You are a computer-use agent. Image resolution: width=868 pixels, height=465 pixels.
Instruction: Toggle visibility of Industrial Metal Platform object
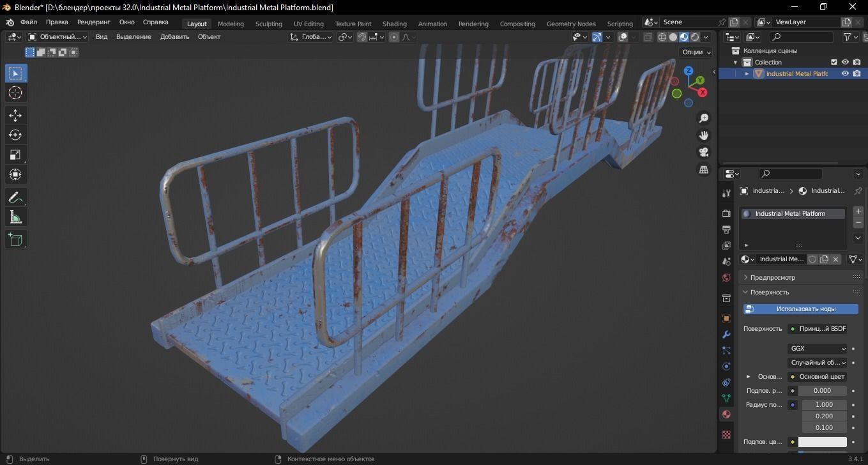(844, 73)
